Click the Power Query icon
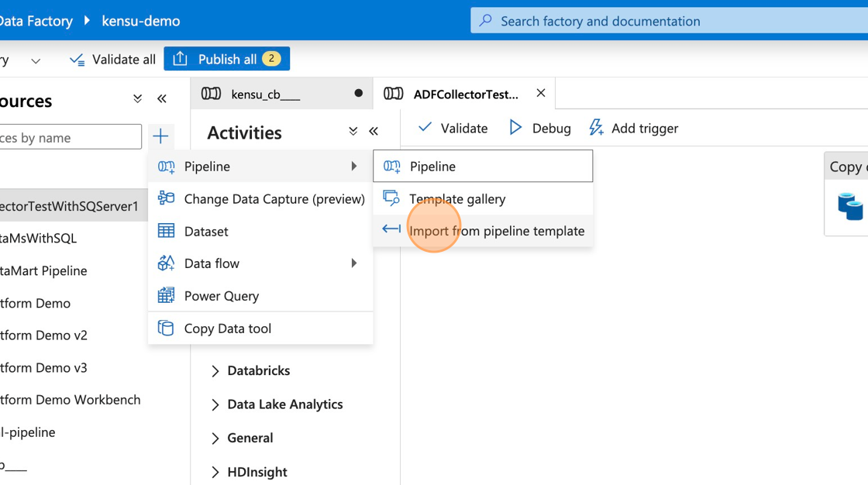Image resolution: width=868 pixels, height=485 pixels. [166, 295]
